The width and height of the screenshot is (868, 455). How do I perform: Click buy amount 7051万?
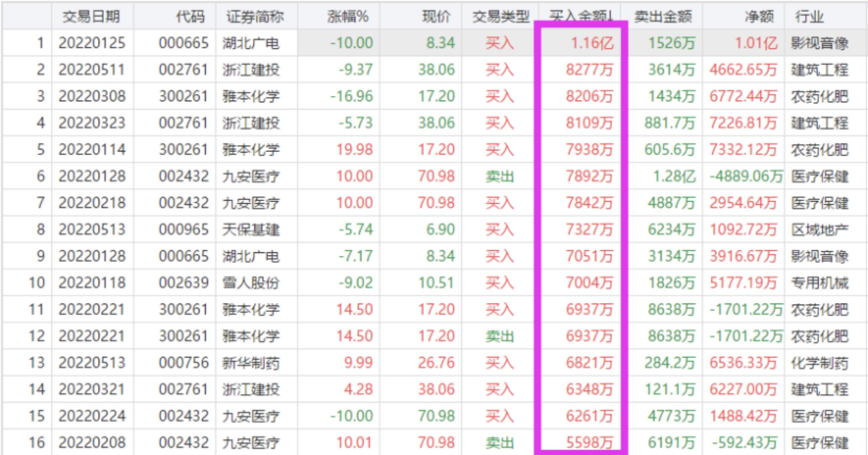tap(590, 256)
